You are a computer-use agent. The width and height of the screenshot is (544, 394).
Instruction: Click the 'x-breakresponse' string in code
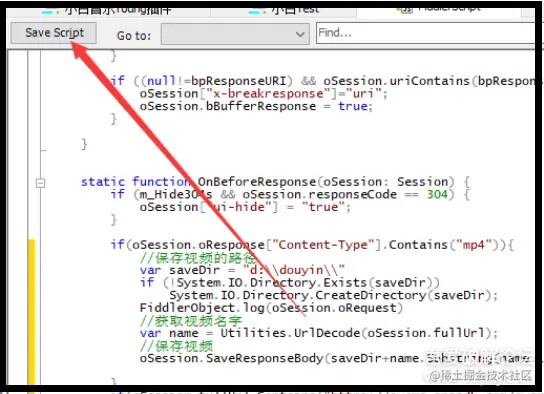pos(268,94)
